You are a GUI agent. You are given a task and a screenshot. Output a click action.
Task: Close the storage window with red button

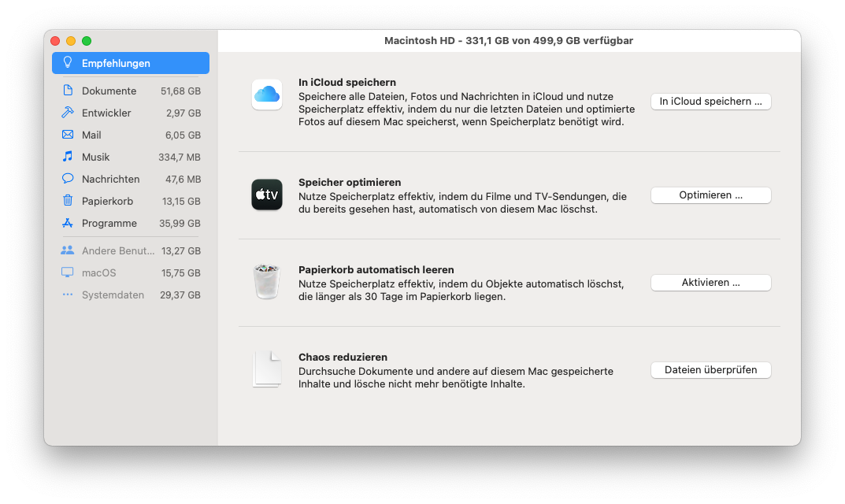click(55, 41)
